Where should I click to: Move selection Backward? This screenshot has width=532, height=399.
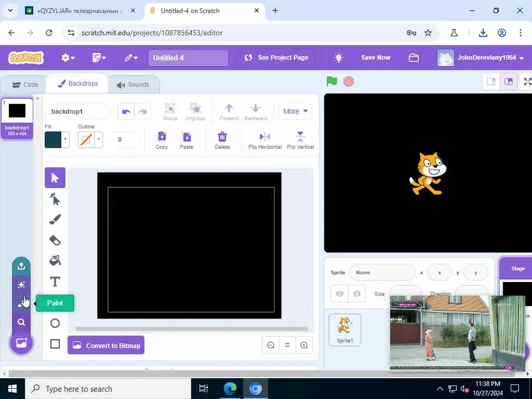pos(256,112)
